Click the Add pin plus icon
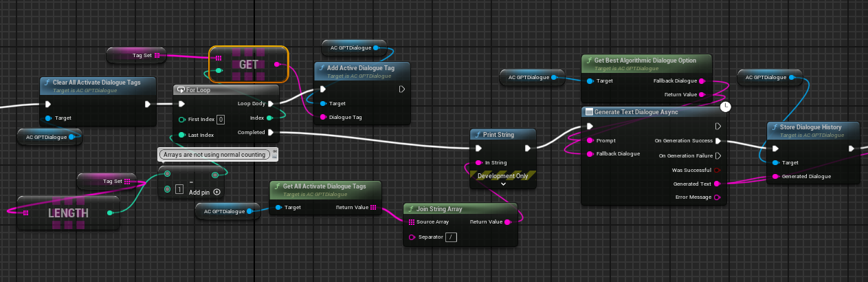 click(x=217, y=192)
